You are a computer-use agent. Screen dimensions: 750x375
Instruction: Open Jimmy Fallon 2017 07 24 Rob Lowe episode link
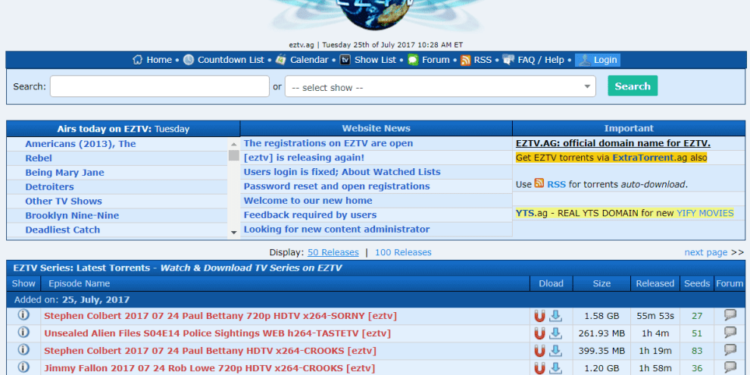[210, 368]
